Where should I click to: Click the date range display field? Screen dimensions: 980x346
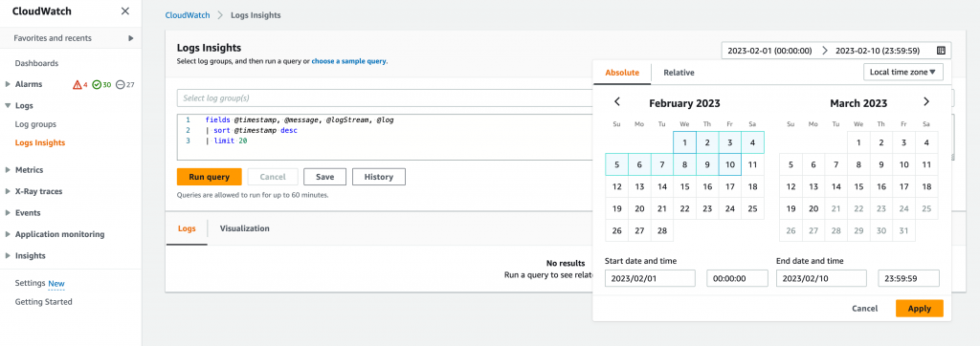click(x=836, y=51)
